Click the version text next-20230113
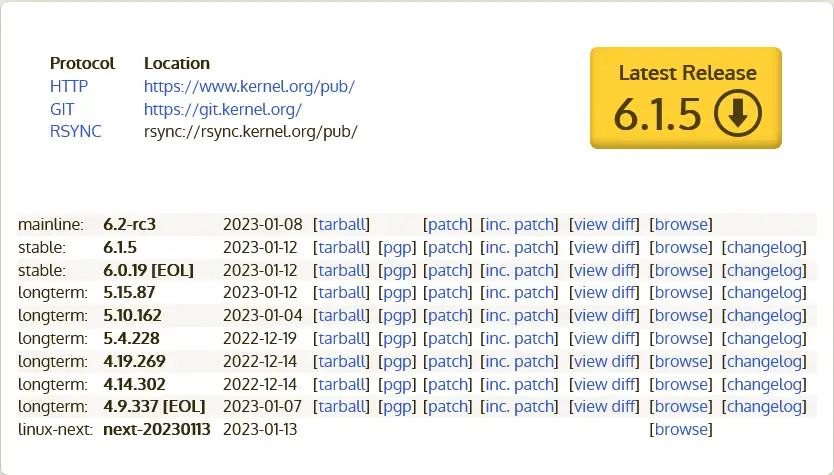 click(x=157, y=429)
